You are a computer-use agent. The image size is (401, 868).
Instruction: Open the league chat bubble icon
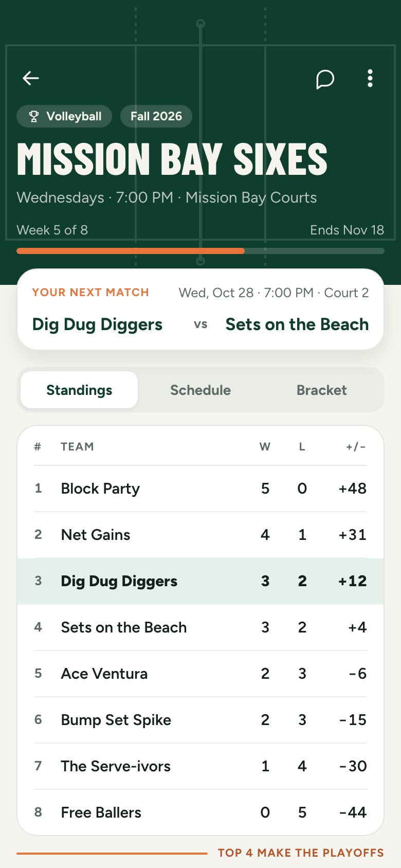tap(325, 79)
